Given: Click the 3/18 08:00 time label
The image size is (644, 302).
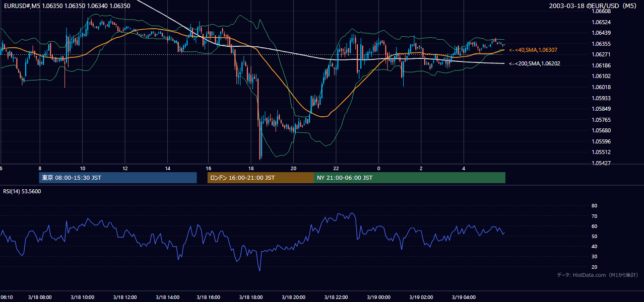Looking at the screenshot, I should click(40, 297).
